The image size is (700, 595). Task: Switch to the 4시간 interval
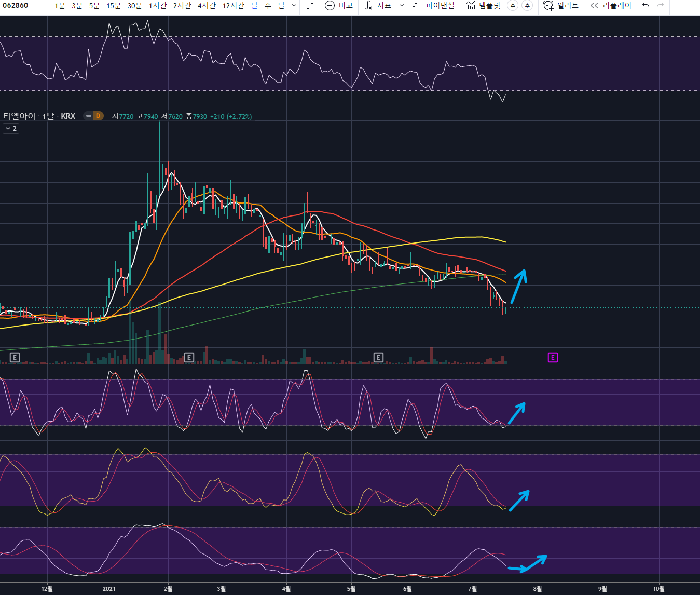(x=207, y=6)
